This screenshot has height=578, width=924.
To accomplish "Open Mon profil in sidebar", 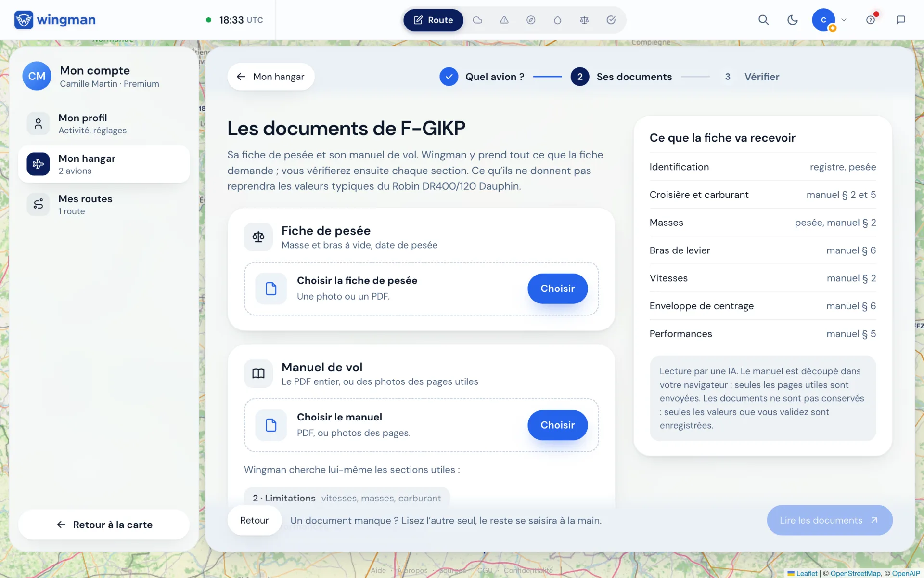I will click(x=104, y=124).
